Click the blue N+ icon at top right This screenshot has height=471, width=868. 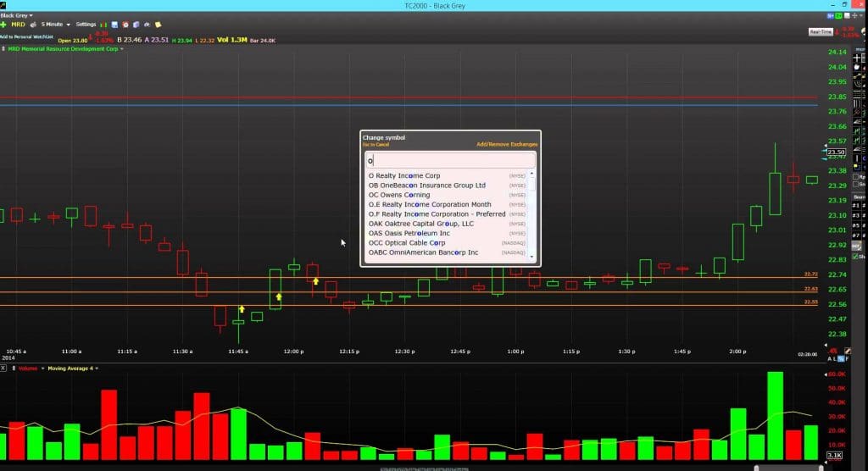831,15
